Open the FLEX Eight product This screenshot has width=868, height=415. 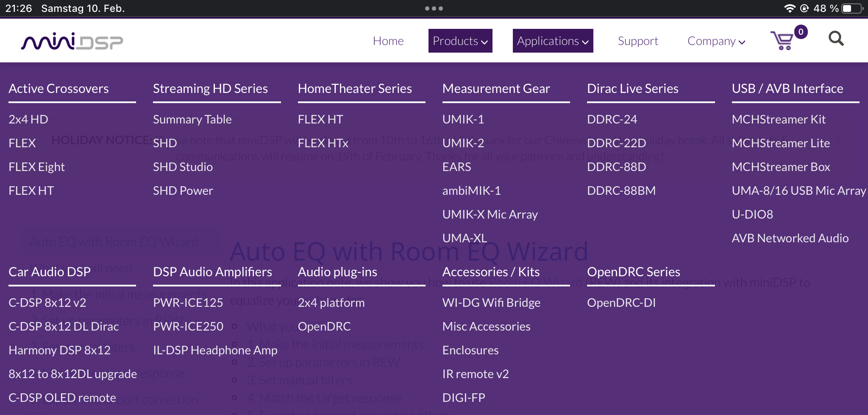pyautogui.click(x=36, y=167)
